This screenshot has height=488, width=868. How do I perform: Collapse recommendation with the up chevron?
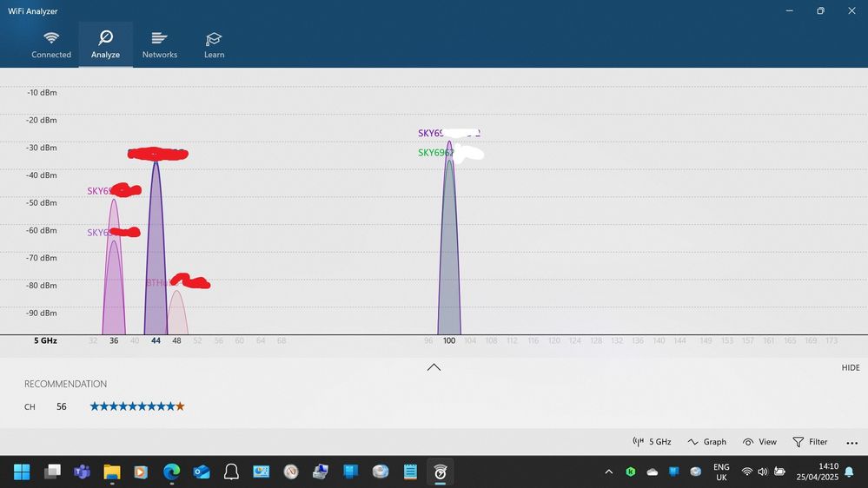(434, 366)
